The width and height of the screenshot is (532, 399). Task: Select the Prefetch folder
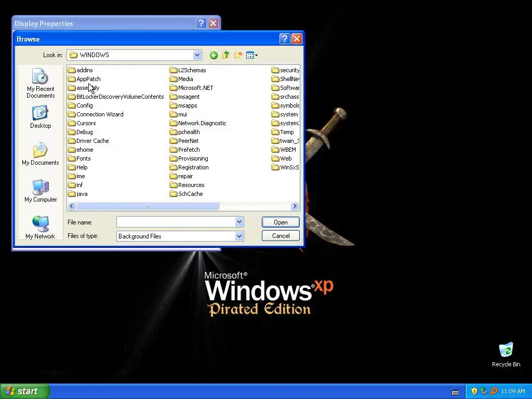point(185,150)
